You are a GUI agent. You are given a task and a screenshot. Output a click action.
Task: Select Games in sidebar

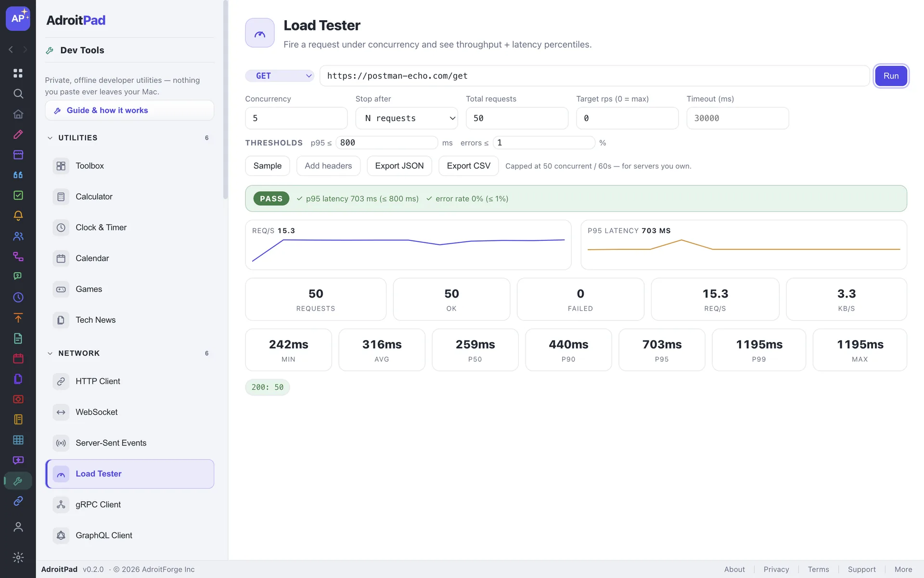pyautogui.click(x=130, y=289)
